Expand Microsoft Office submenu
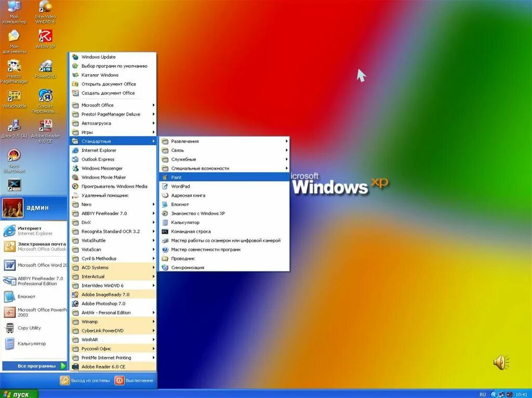The image size is (532, 398). point(113,105)
